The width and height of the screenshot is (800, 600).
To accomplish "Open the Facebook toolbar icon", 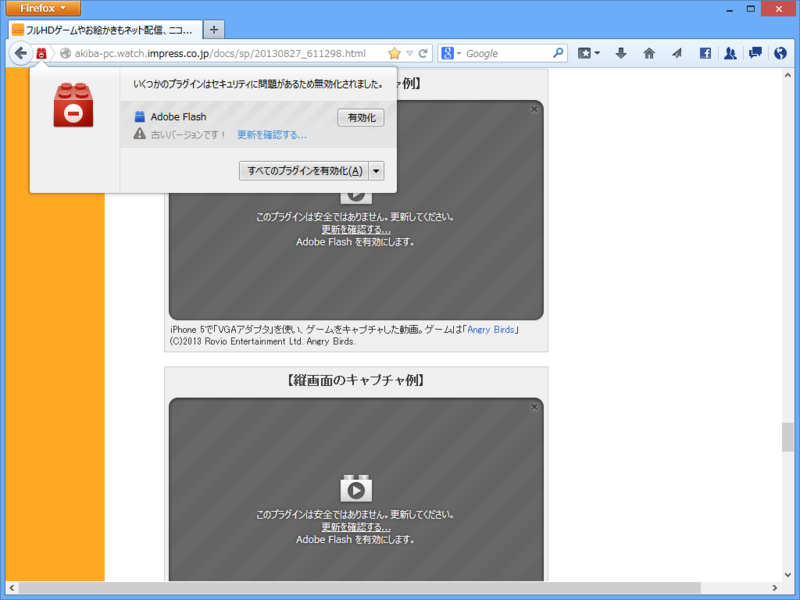I will click(705, 53).
